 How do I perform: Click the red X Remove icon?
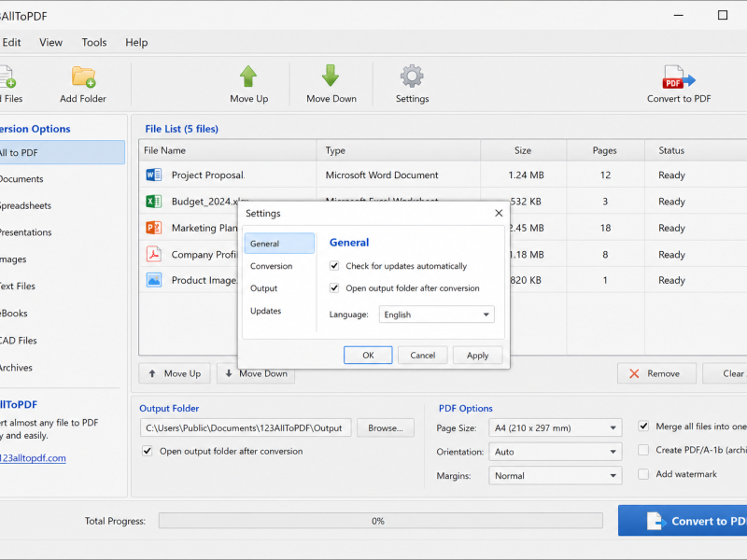click(x=634, y=374)
